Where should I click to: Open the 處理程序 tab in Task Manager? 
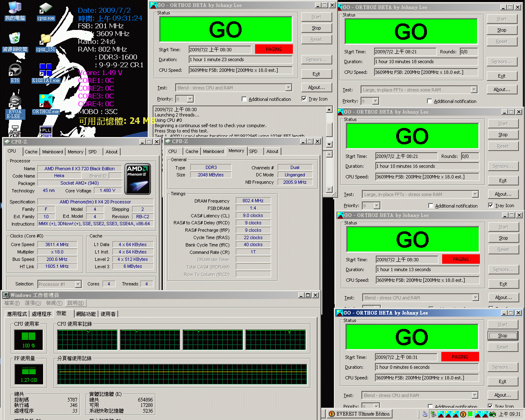42,314
